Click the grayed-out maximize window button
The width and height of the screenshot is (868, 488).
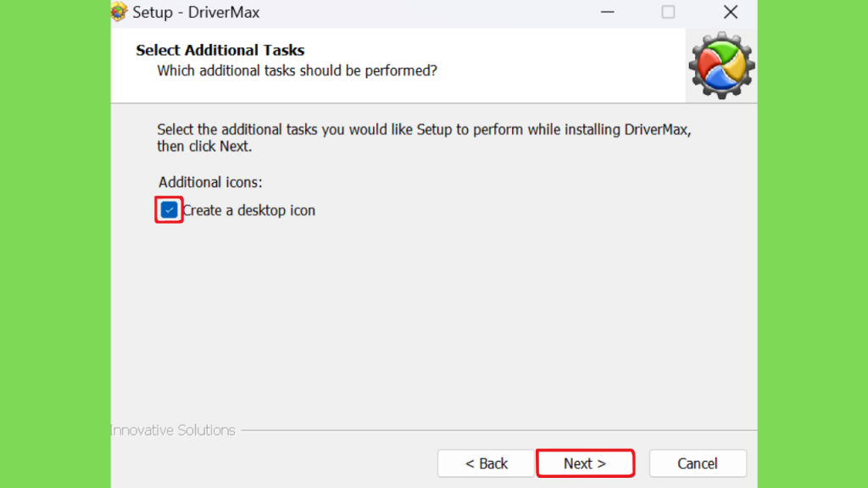668,12
